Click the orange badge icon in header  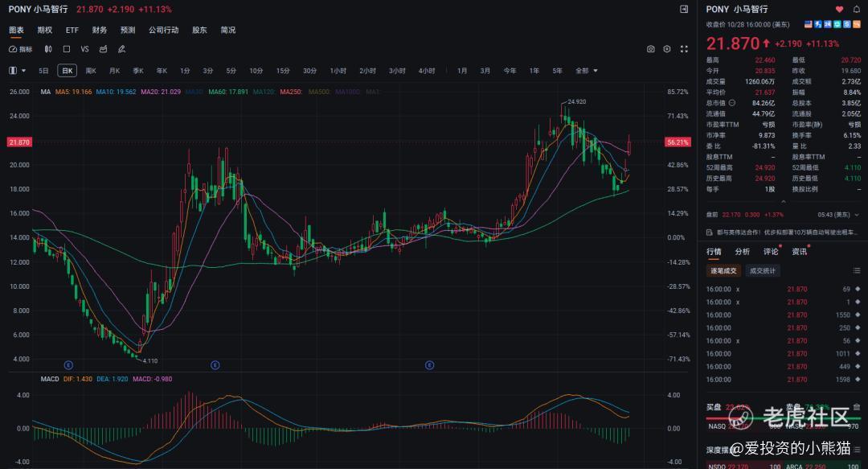tap(857, 24)
